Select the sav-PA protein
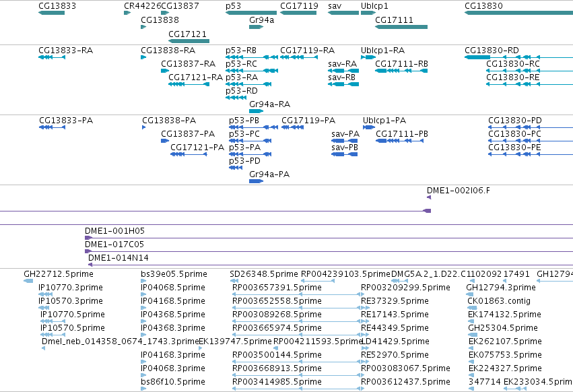The image size is (573, 392). (344, 141)
